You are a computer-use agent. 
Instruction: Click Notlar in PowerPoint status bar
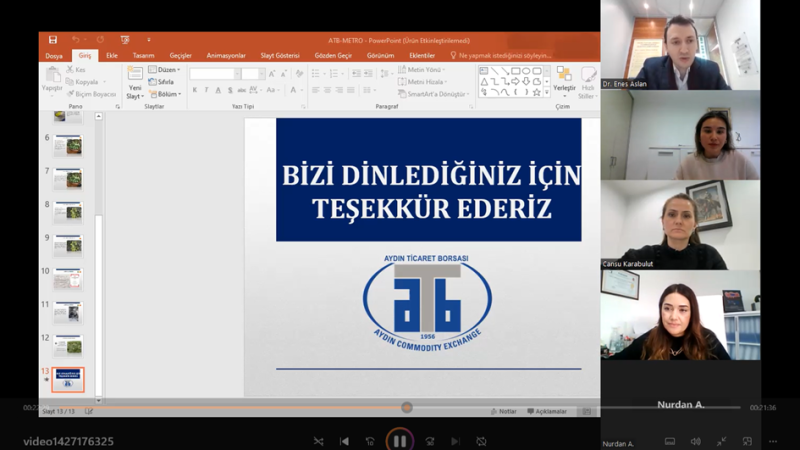504,411
